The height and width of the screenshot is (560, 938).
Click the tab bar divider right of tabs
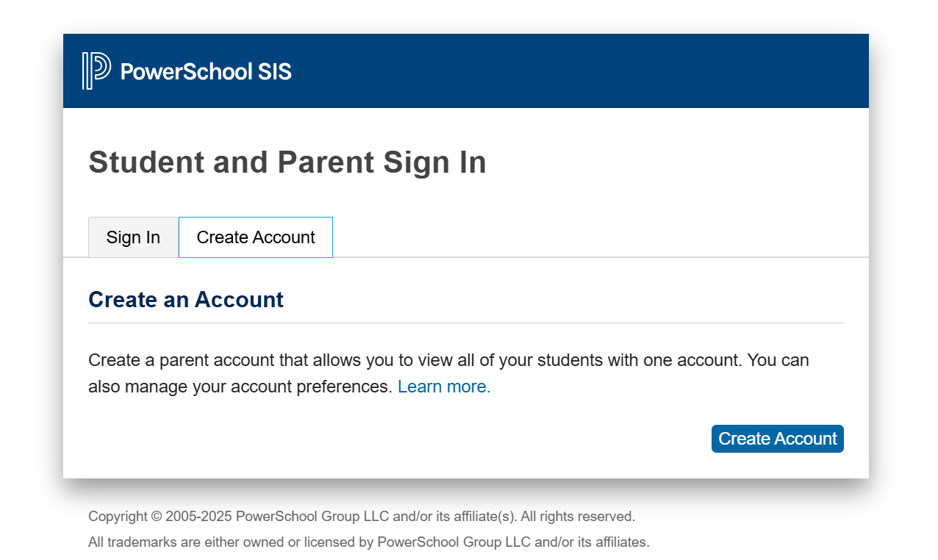(588, 257)
